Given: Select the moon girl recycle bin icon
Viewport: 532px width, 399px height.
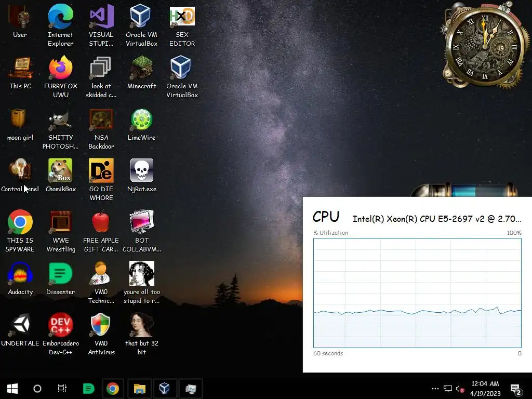Looking at the screenshot, I should tap(20, 125).
